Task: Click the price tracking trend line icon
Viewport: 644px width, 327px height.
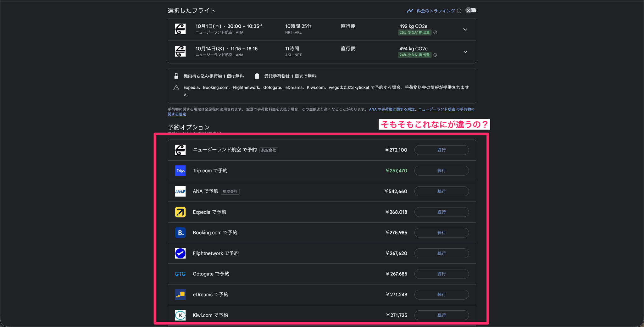Action: click(x=410, y=11)
